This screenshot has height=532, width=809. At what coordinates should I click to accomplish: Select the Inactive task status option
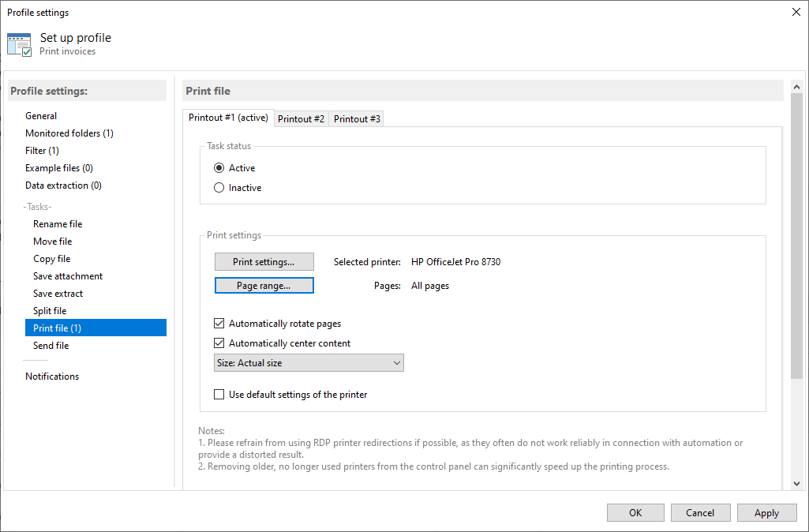(219, 188)
